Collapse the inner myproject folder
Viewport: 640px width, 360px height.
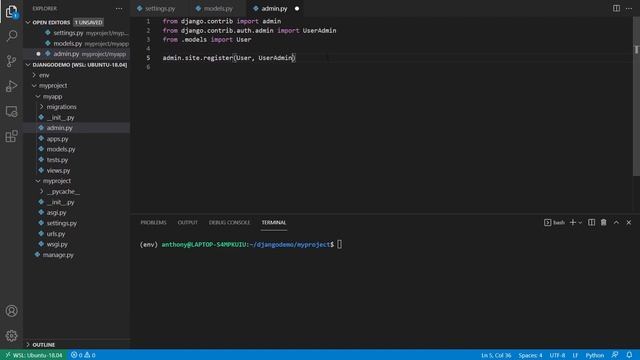point(38,181)
